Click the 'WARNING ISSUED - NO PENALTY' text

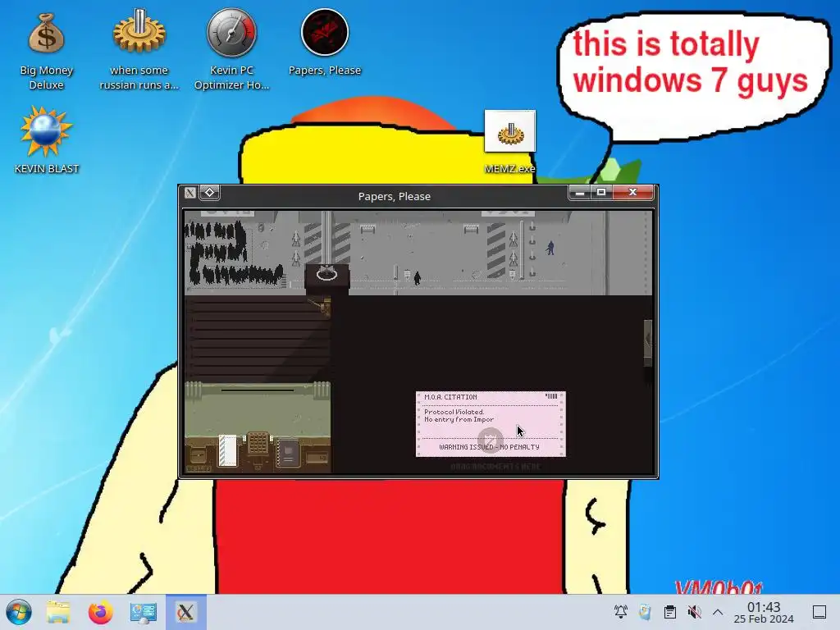tap(489, 447)
